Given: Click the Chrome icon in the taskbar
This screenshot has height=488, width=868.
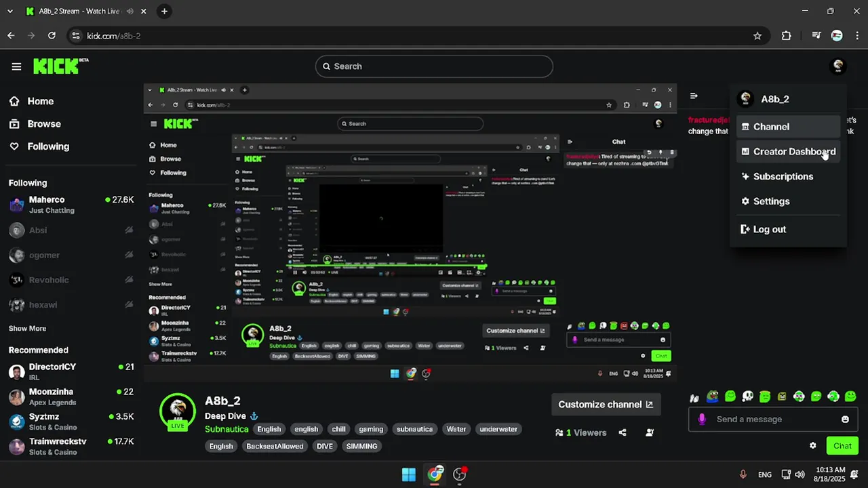Looking at the screenshot, I should 435,474.
